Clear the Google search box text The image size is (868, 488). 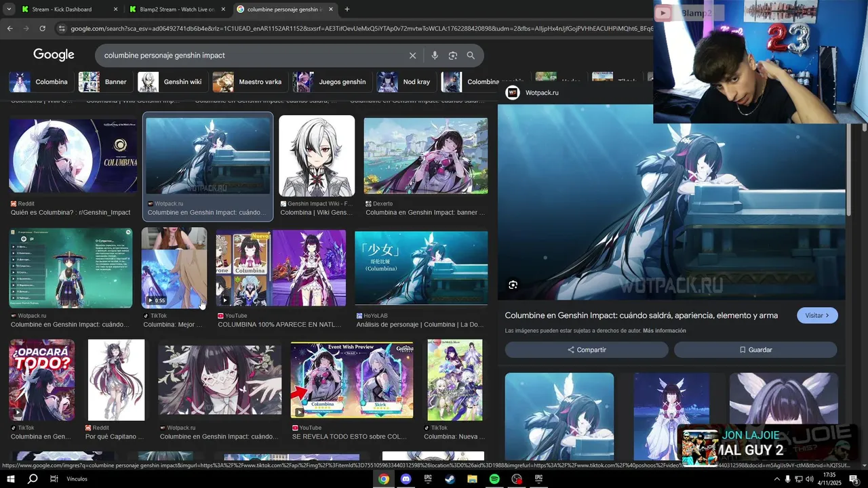pyautogui.click(x=412, y=56)
